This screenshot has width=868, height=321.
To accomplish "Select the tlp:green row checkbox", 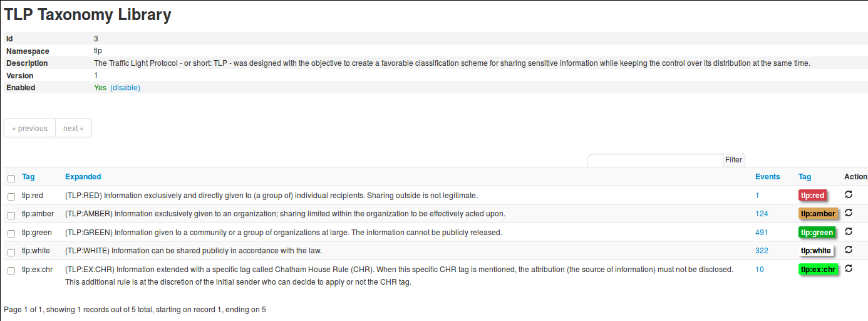I will point(11,234).
